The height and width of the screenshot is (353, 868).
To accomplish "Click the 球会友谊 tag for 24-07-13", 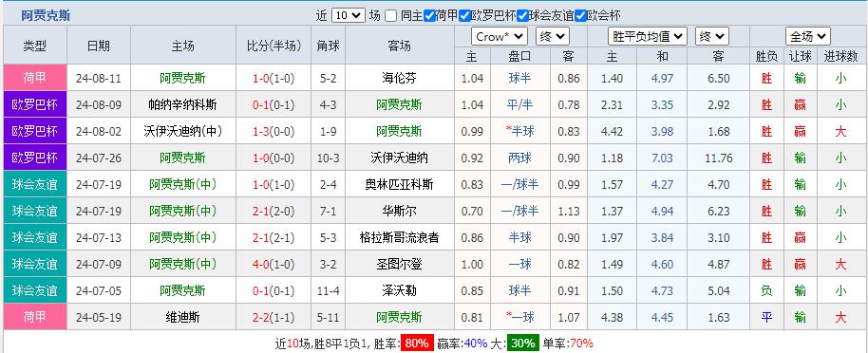I will pyautogui.click(x=35, y=237).
